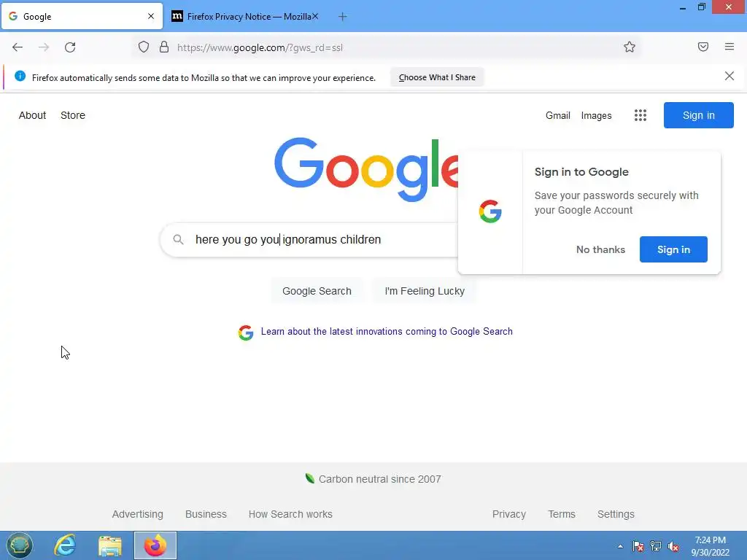Open Images link
The height and width of the screenshot is (560, 747).
pos(596,115)
